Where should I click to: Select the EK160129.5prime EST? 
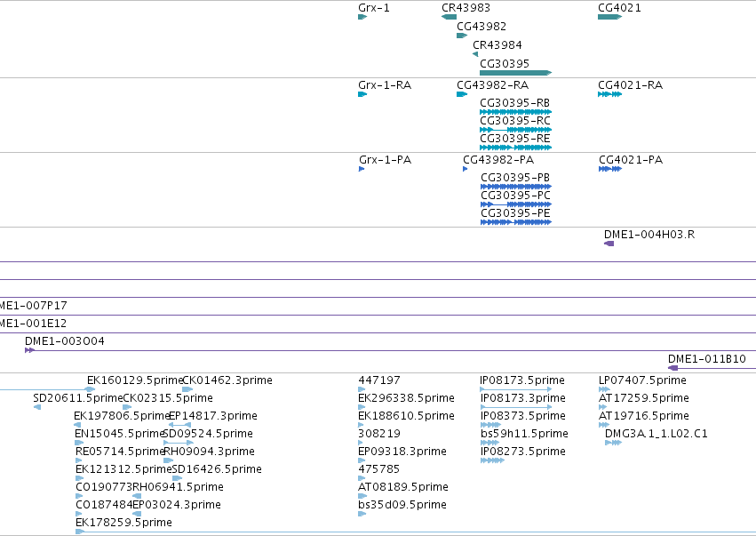(x=134, y=380)
